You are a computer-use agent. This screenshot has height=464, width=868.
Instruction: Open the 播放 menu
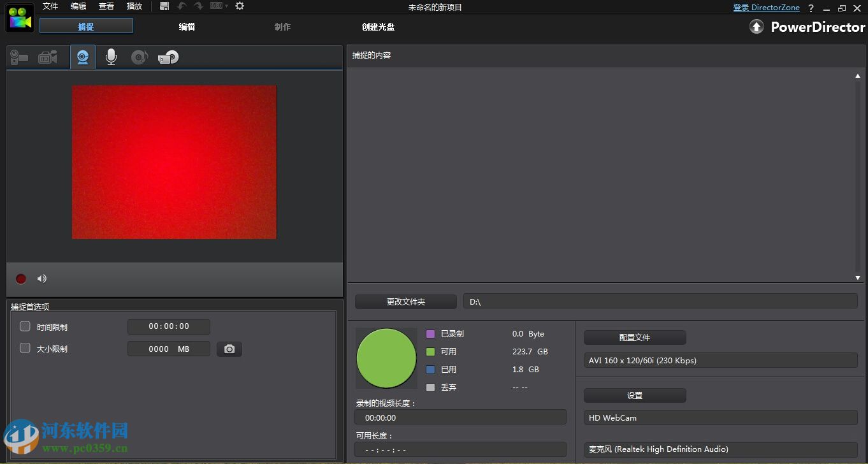[x=134, y=6]
